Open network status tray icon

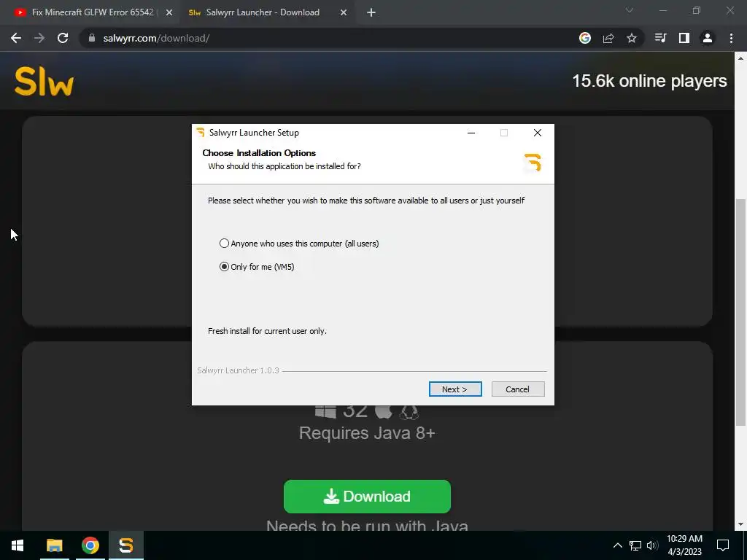coord(635,545)
